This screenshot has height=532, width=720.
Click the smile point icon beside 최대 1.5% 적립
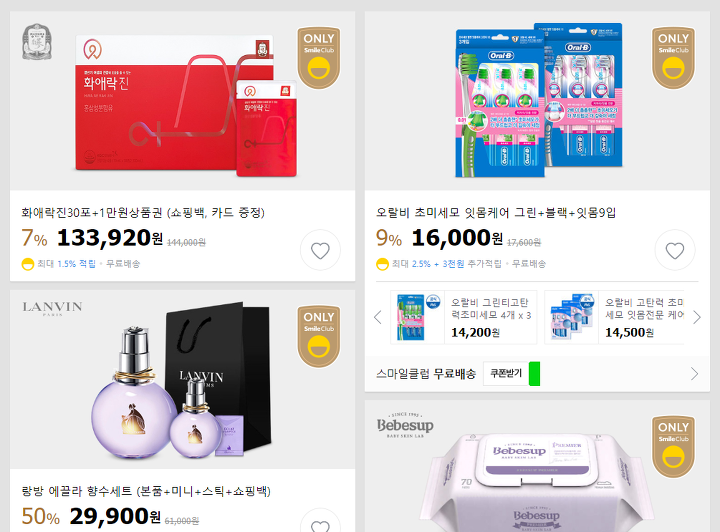coord(28,264)
